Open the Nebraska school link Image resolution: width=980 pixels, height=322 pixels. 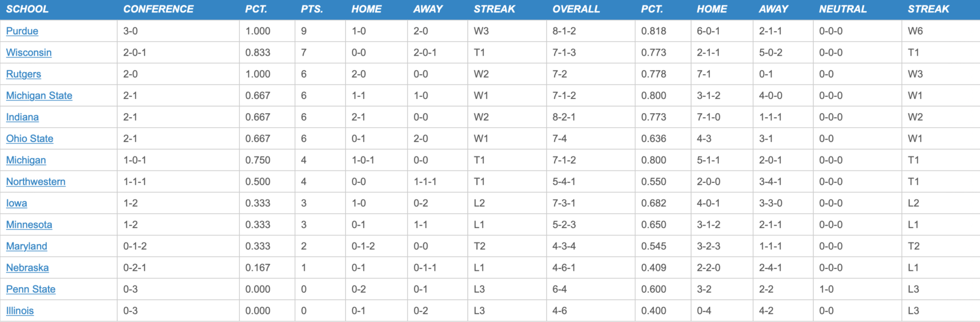[x=28, y=267]
